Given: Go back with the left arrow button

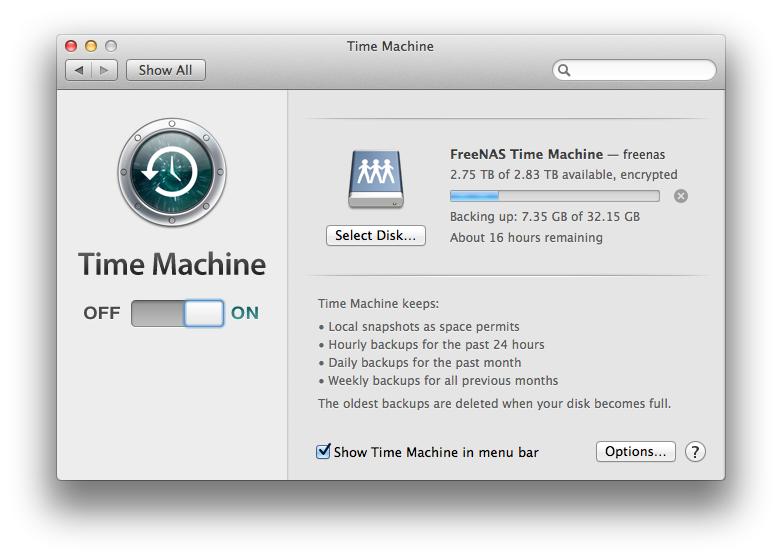Looking at the screenshot, I should tap(78, 70).
